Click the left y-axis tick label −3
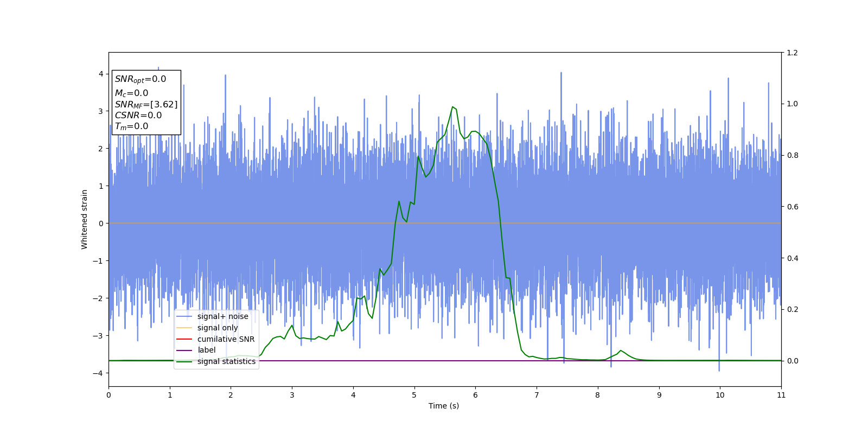868x434 pixels. click(x=98, y=336)
